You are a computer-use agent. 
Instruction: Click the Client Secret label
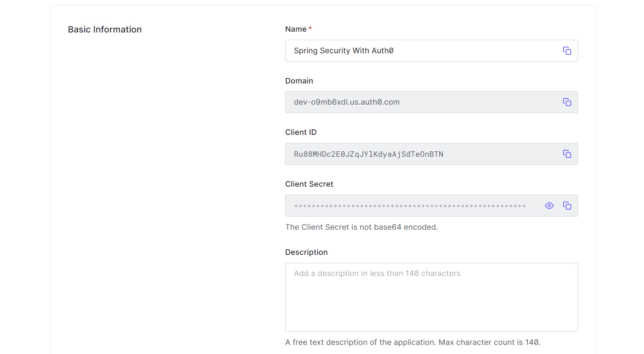tap(309, 184)
